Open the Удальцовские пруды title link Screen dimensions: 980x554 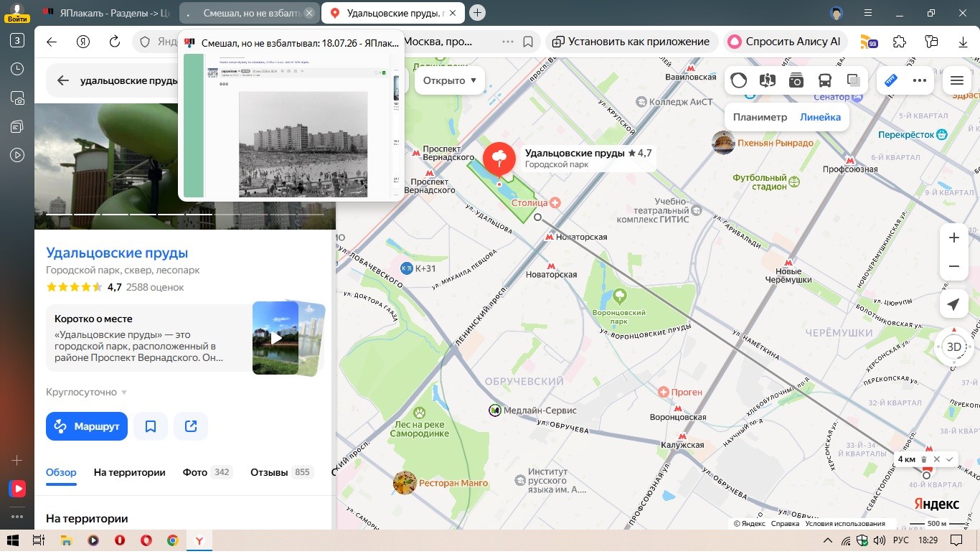[x=117, y=253]
